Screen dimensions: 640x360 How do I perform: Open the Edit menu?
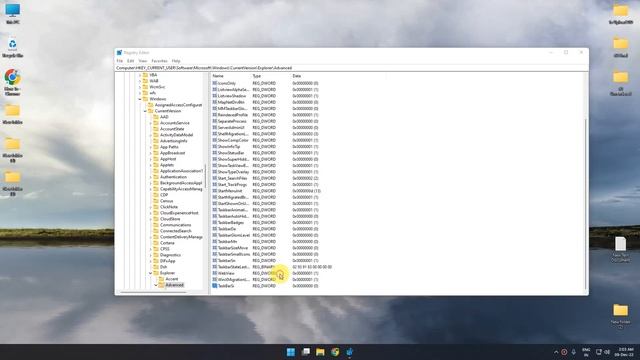(130, 61)
